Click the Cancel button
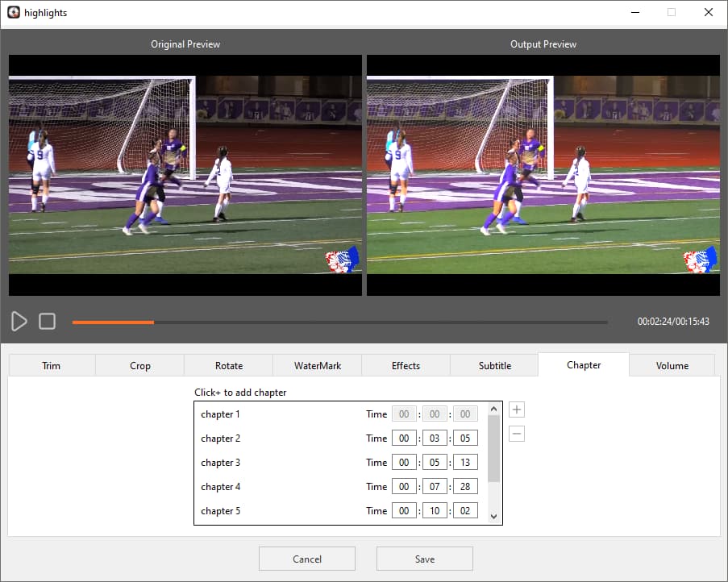This screenshot has height=582, width=728. coord(306,558)
